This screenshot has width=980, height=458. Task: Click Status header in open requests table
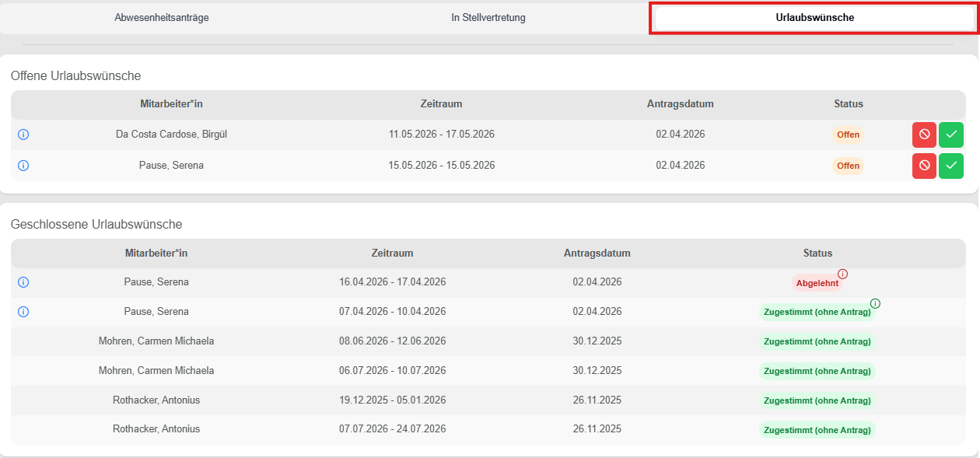pyautogui.click(x=848, y=104)
